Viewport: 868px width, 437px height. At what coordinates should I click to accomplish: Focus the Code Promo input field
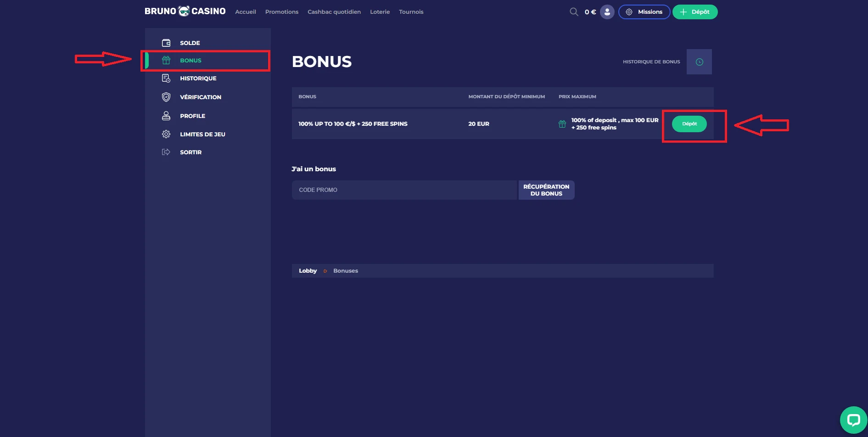point(404,190)
